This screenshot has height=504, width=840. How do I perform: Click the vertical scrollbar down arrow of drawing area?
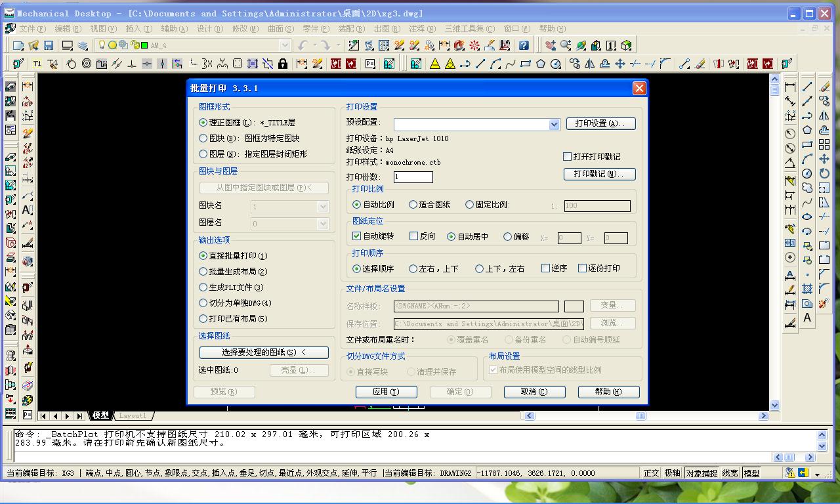[775, 406]
